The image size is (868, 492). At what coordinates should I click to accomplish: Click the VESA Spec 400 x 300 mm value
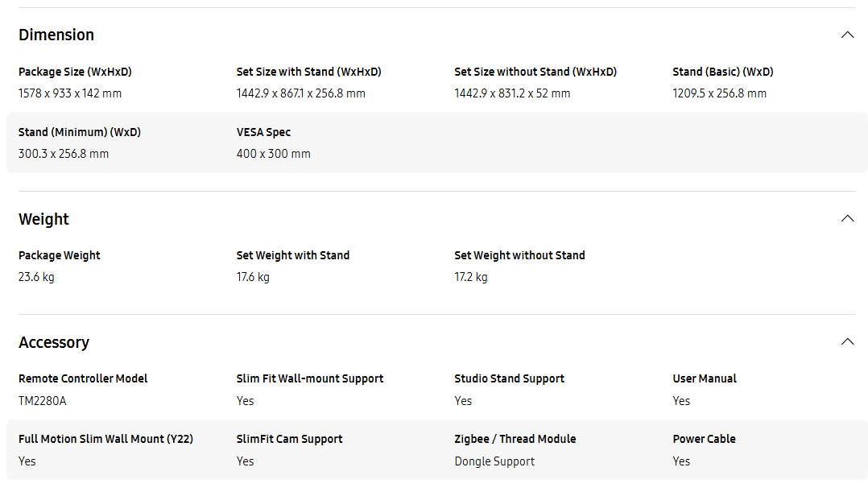[274, 154]
